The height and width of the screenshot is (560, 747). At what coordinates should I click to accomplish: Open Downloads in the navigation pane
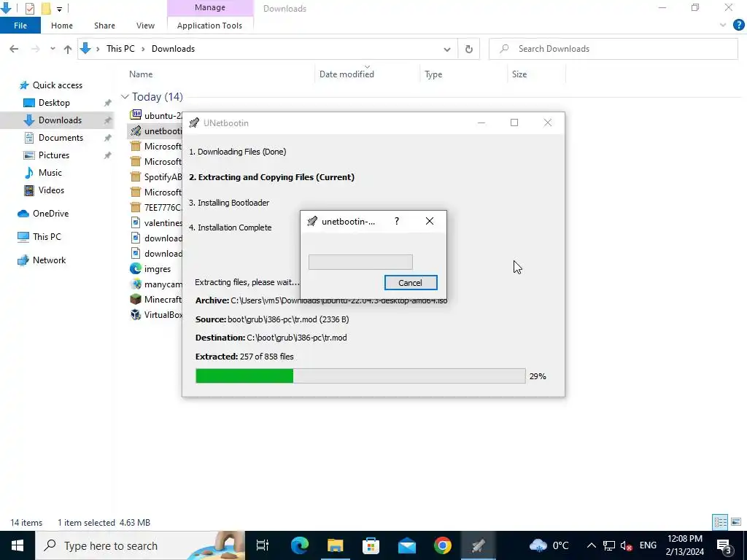tap(60, 120)
